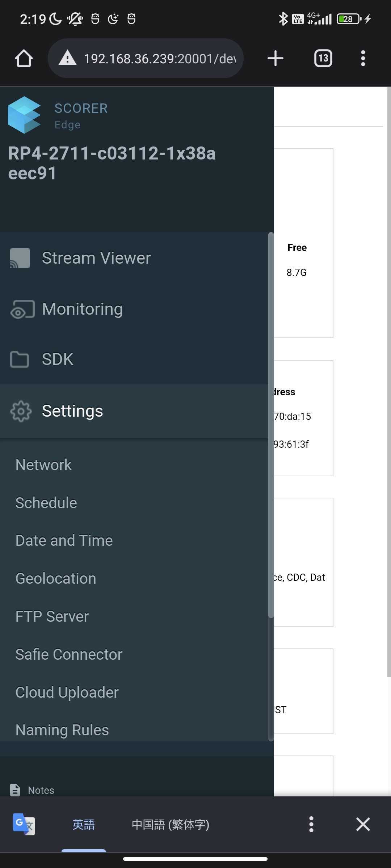The height and width of the screenshot is (868, 391).
Task: Select Cloud Uploader submenu item
Action: pyautogui.click(x=67, y=692)
